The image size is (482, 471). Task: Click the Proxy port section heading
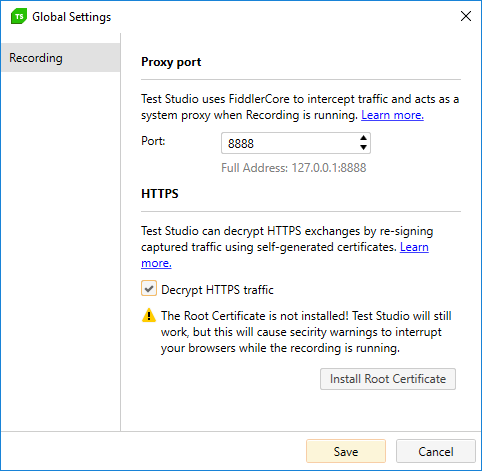(x=171, y=62)
